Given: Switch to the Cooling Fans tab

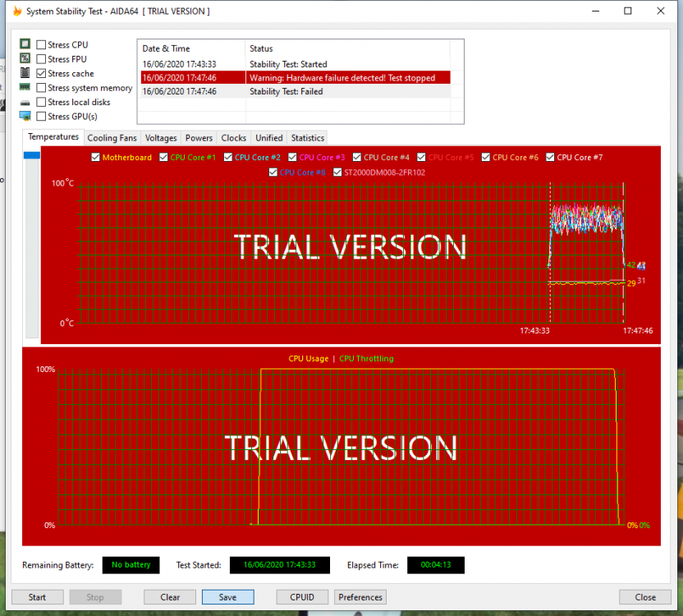Looking at the screenshot, I should coord(112,137).
